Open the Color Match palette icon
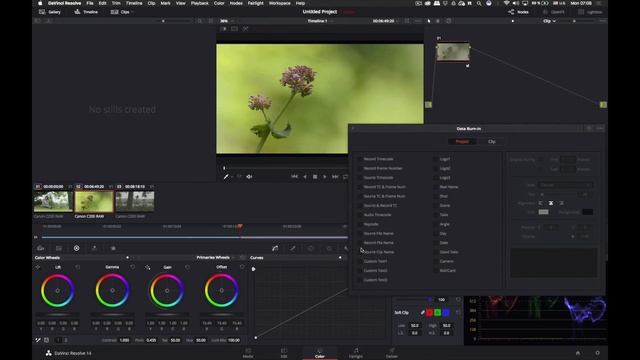This screenshot has width=640, height=360. coord(59,248)
